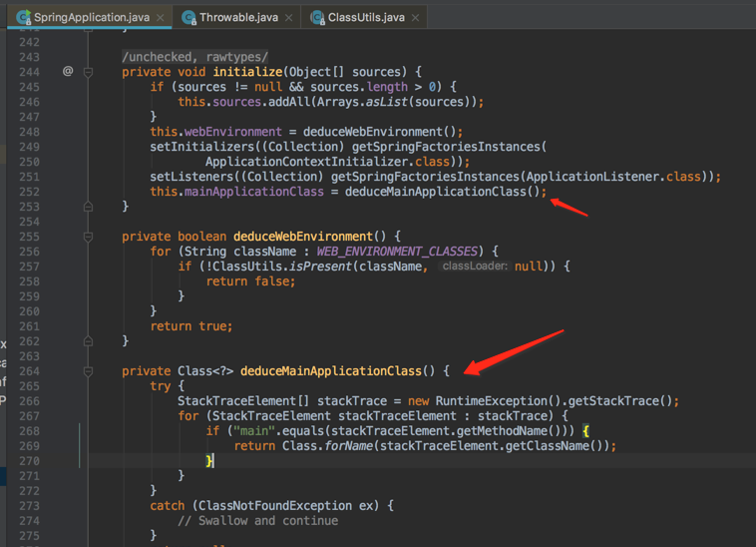Click the isPresent method call on line 257

click(320, 267)
